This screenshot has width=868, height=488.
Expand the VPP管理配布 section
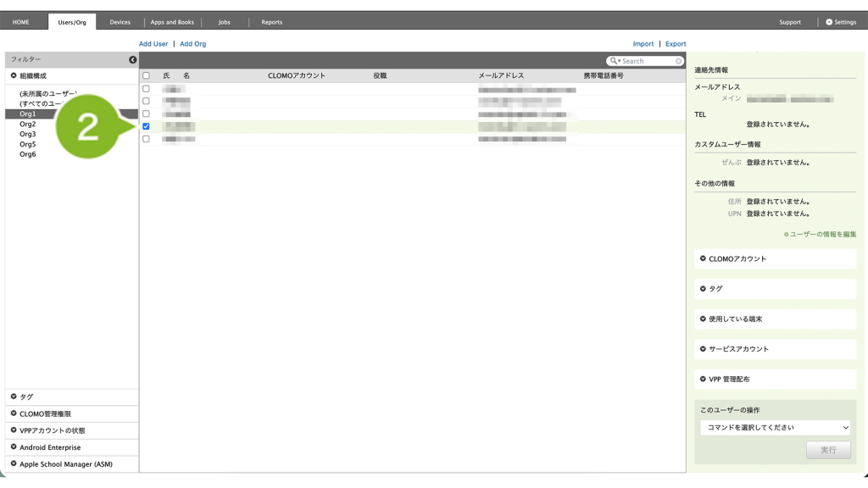click(703, 379)
